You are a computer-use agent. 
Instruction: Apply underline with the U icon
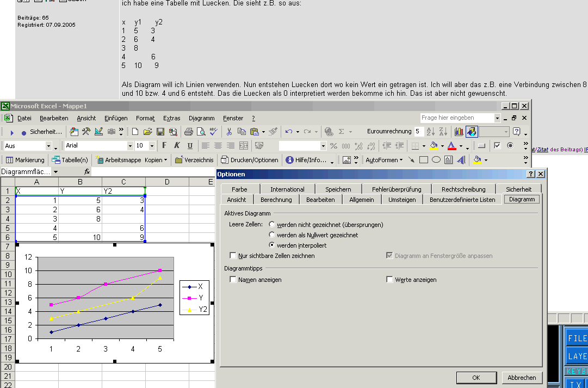click(x=190, y=146)
